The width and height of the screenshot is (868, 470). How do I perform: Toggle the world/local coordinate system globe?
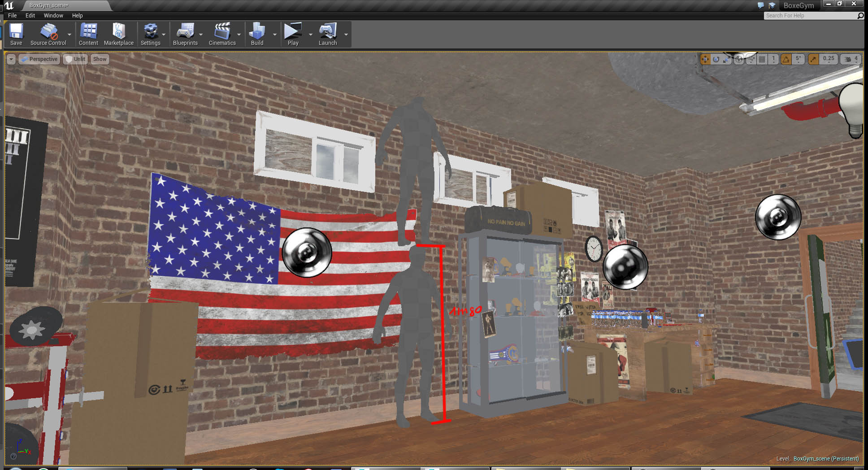[x=739, y=59]
